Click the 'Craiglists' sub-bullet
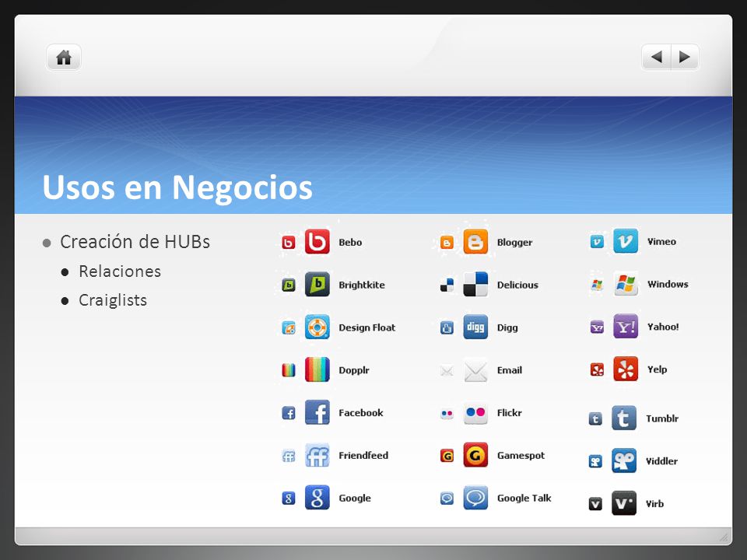 [x=113, y=300]
